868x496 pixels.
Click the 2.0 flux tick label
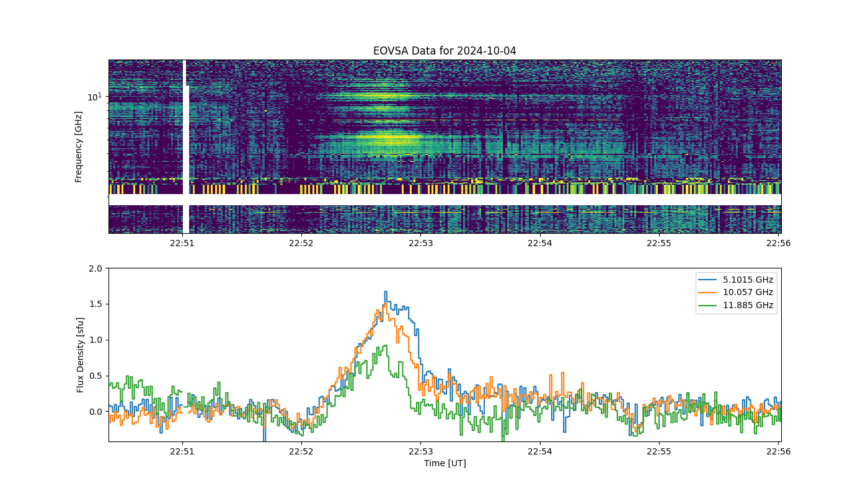pos(95,268)
